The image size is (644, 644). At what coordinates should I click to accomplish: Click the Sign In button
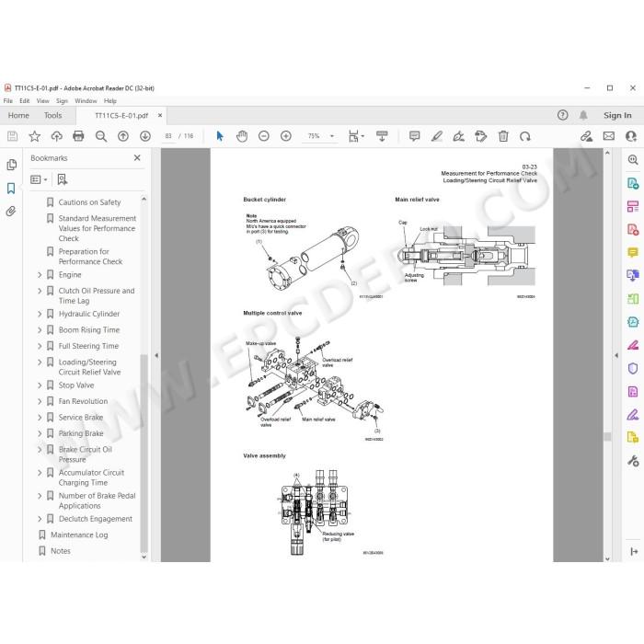tap(617, 115)
